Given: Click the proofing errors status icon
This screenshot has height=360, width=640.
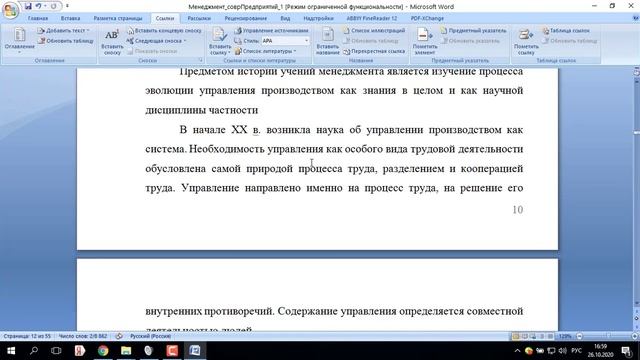Looking at the screenshot, I should (x=119, y=336).
